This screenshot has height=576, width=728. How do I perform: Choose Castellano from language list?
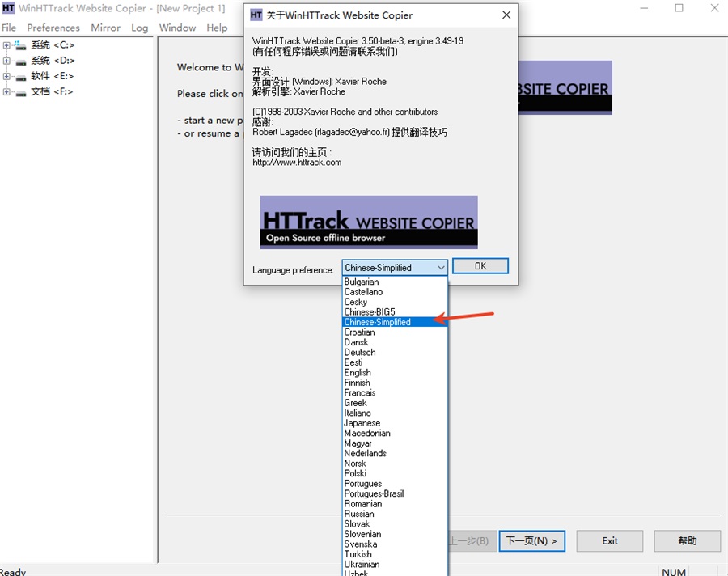pos(395,292)
